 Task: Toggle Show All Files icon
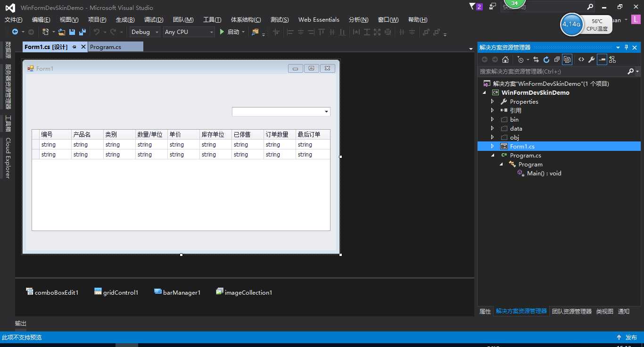click(x=567, y=59)
